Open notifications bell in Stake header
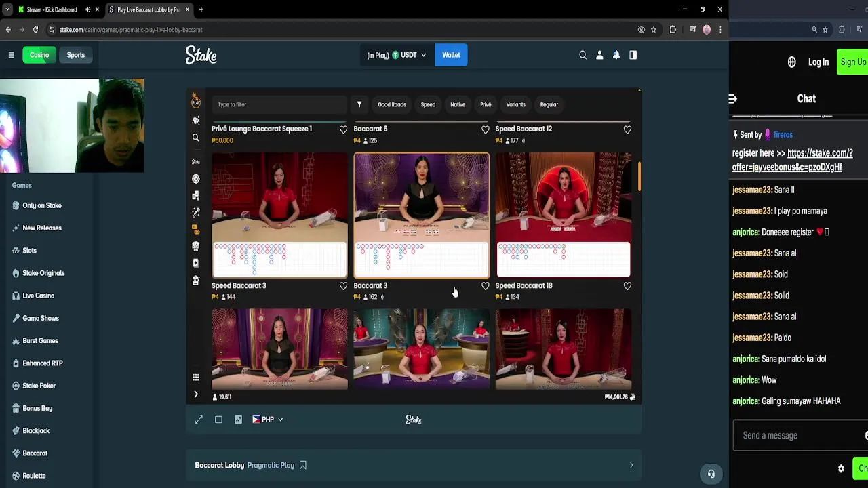 coord(616,55)
